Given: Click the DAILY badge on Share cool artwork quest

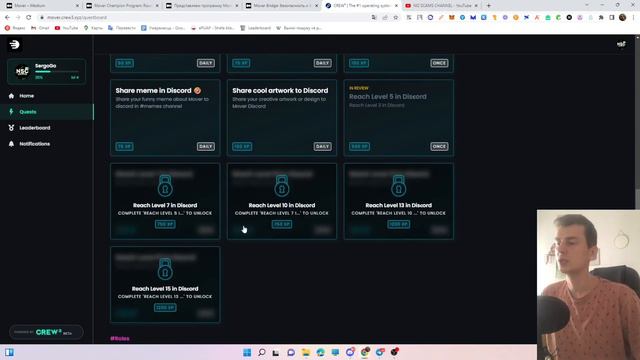Looking at the screenshot, I should point(322,146).
